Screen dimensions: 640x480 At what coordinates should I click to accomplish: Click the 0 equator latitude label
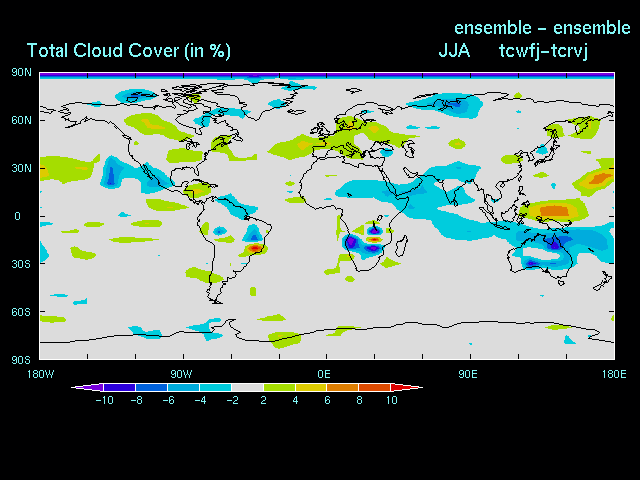(x=18, y=216)
